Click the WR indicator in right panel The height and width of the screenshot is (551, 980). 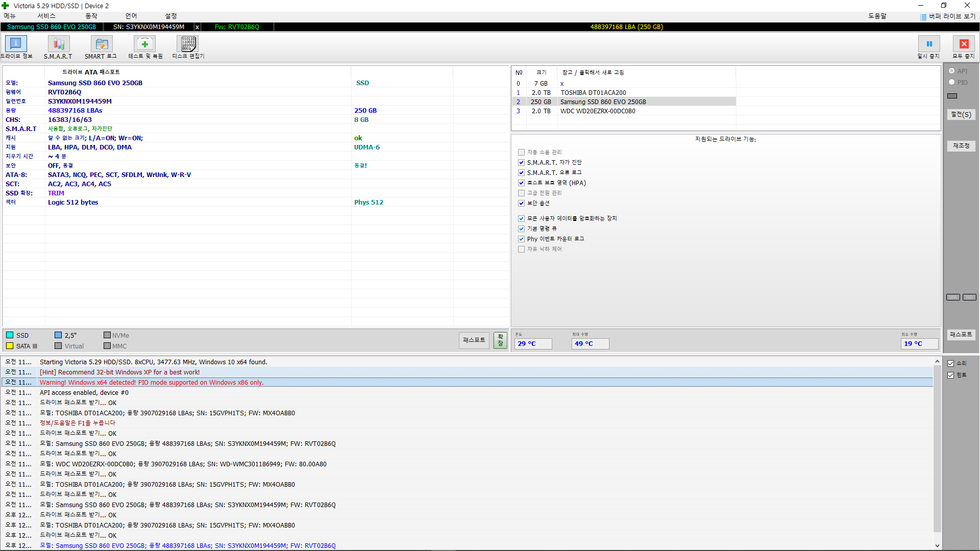point(953,297)
